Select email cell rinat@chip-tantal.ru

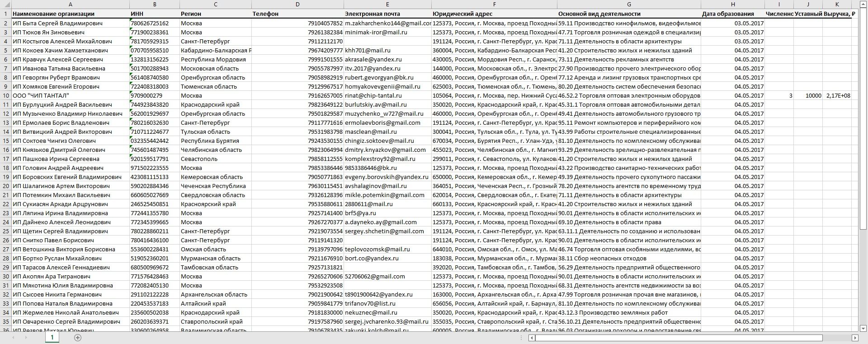387,95
